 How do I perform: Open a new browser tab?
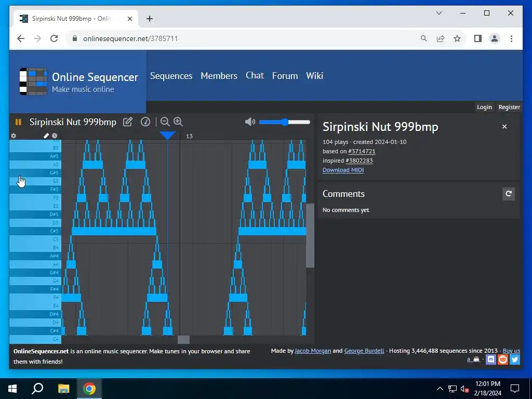tap(150, 19)
